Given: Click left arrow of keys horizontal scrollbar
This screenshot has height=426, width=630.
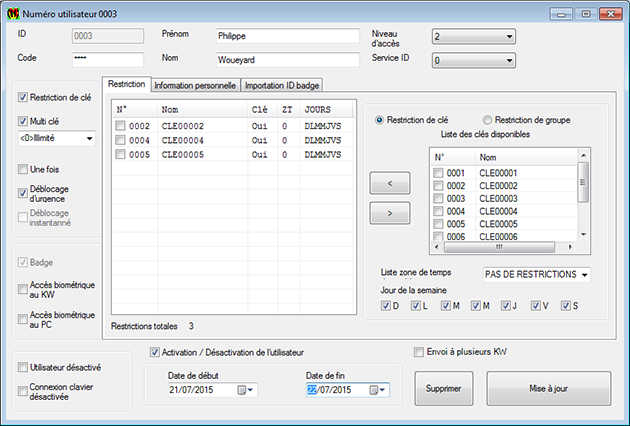Looking at the screenshot, I should (x=437, y=247).
